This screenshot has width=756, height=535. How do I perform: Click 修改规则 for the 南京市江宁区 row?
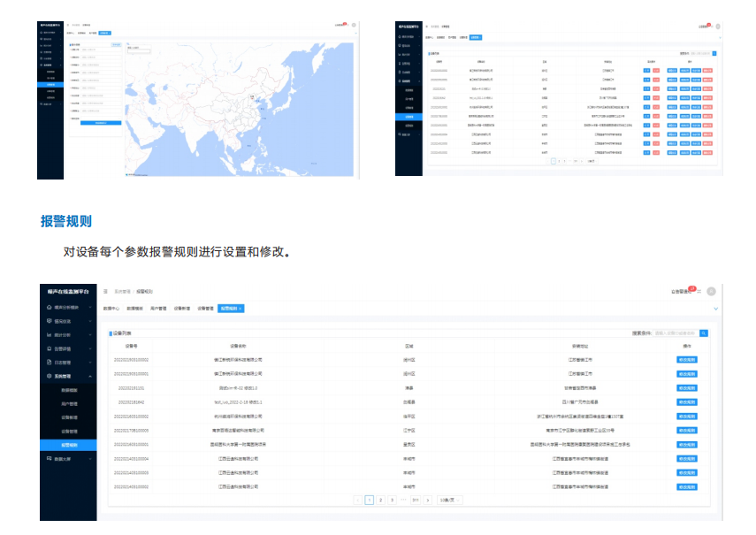click(686, 431)
